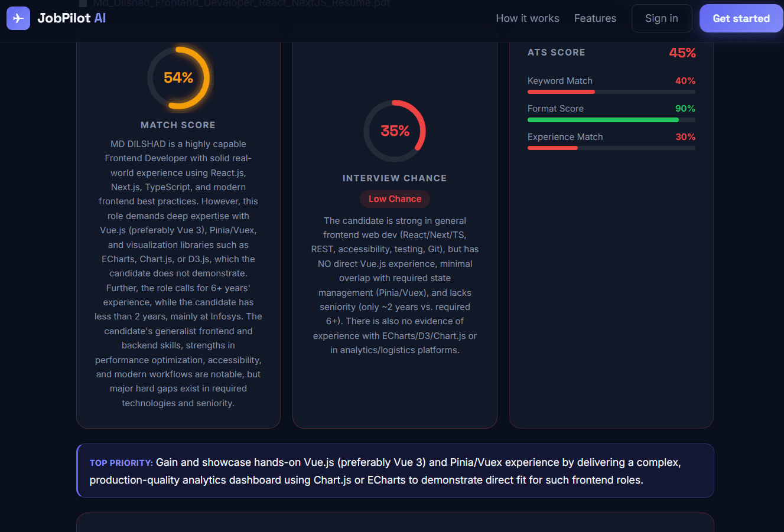Click the Keyword Match progress bar
784x532 pixels.
(611, 92)
